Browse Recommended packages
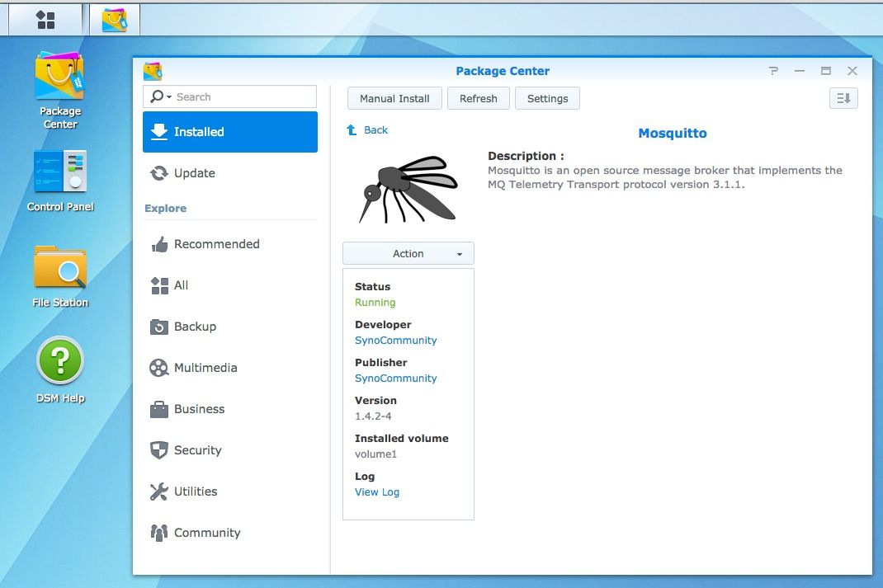 coord(229,244)
